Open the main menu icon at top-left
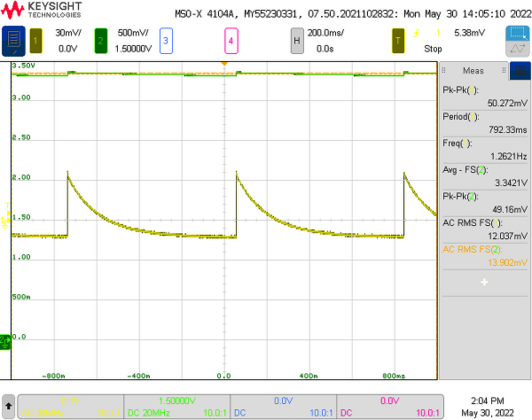The width and height of the screenshot is (532, 420). [15, 41]
